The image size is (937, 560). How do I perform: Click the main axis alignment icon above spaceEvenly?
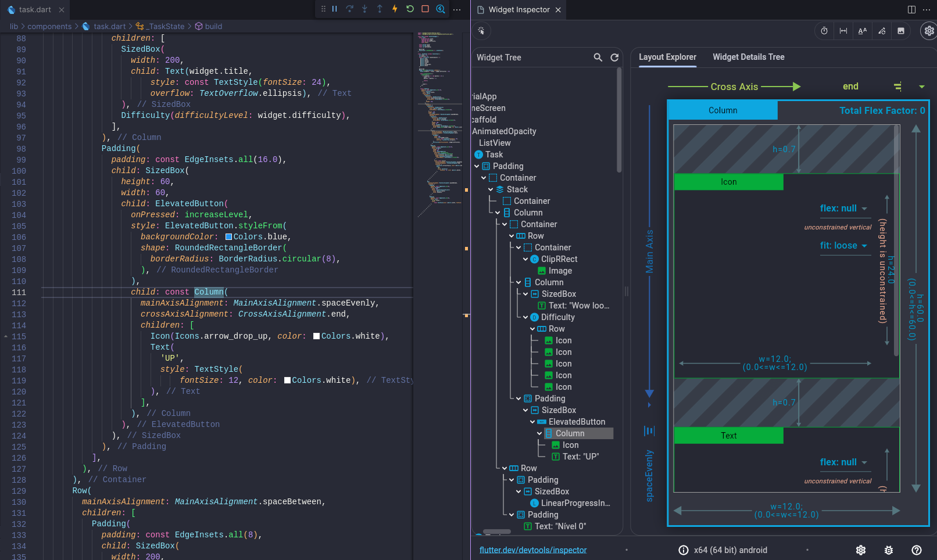click(649, 430)
